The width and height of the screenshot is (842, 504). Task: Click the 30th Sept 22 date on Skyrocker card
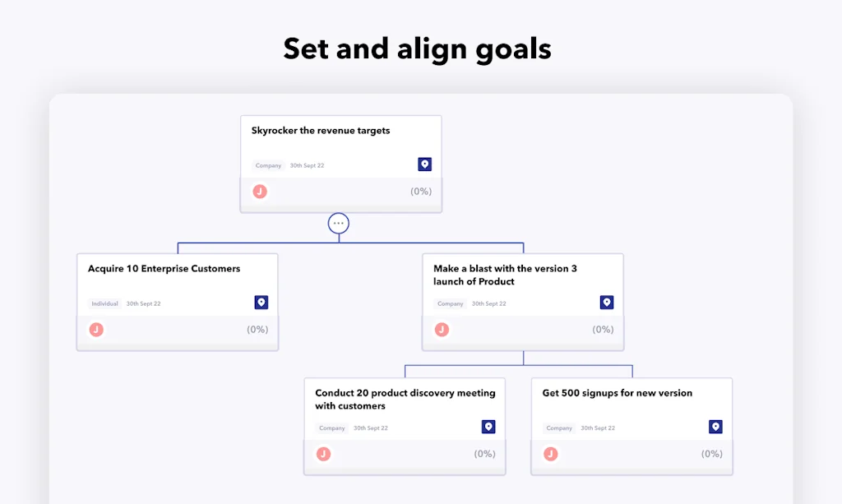[x=307, y=164]
